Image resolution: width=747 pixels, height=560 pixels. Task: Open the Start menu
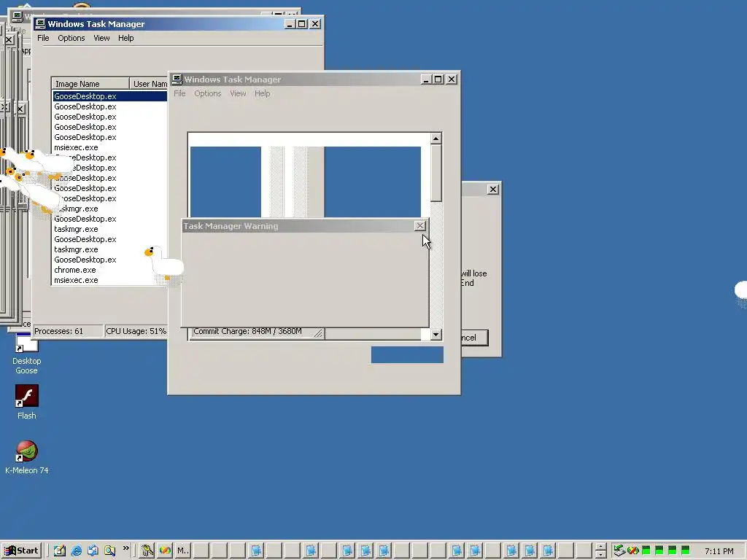[x=21, y=551]
